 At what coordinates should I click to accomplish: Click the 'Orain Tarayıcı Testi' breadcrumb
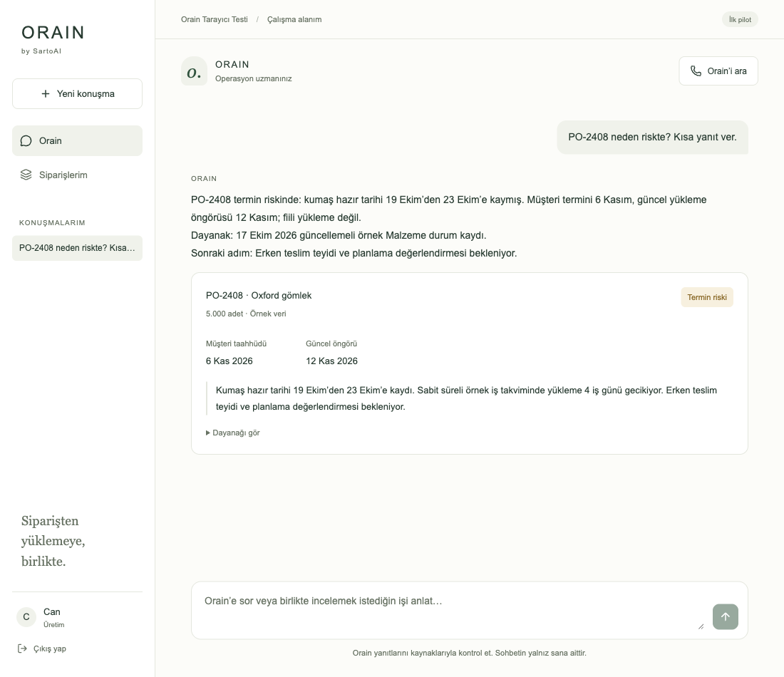pyautogui.click(x=215, y=19)
